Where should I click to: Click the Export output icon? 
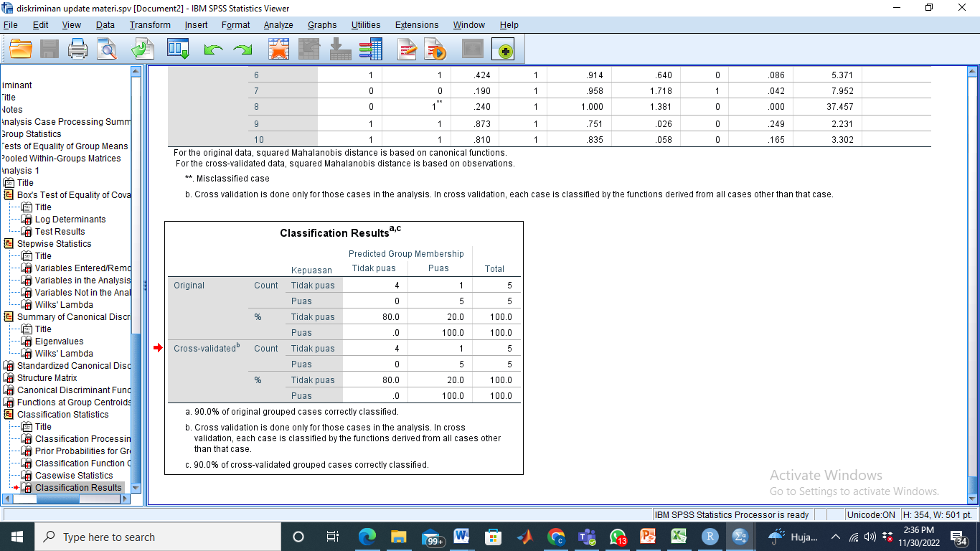coord(143,50)
